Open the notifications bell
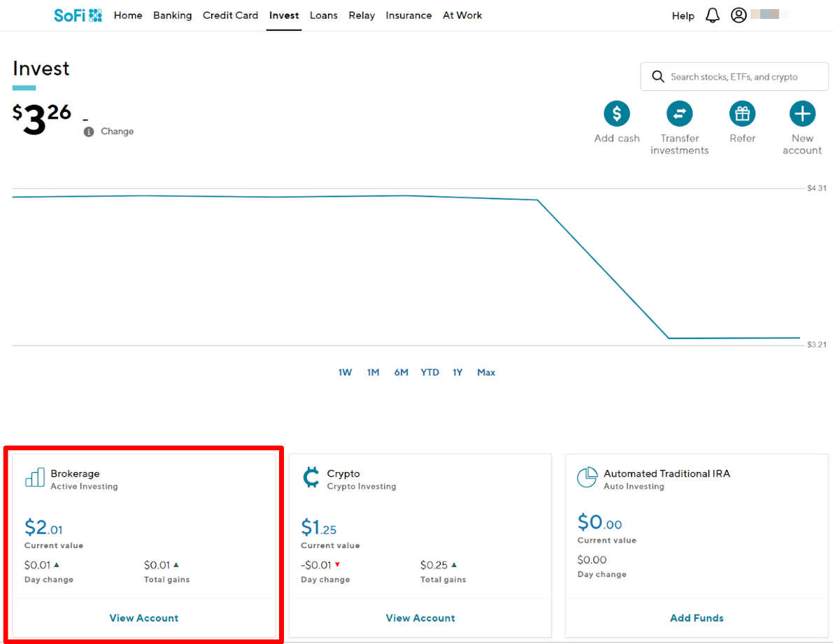The image size is (833, 644). pyautogui.click(x=712, y=15)
